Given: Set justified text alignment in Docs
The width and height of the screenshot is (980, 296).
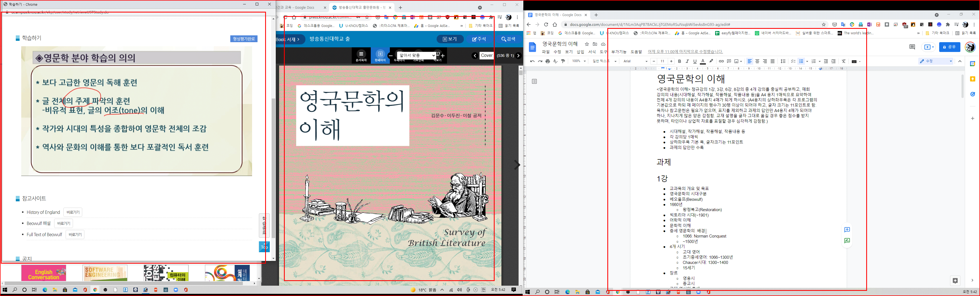Looking at the screenshot, I should [772, 61].
